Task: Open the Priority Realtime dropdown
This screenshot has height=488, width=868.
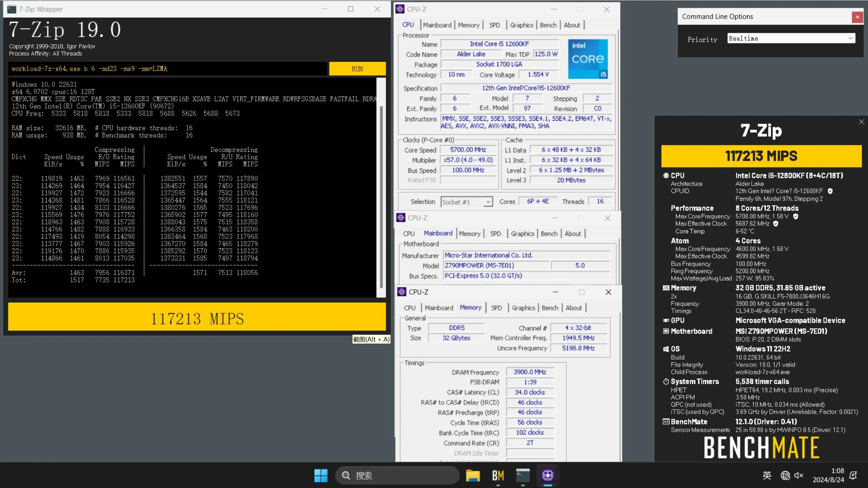Action: 791,39
